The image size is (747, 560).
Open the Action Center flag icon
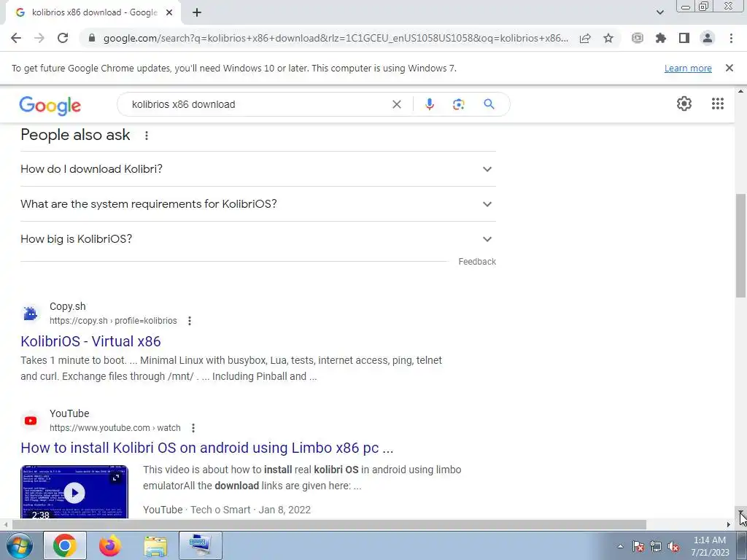tap(638, 546)
